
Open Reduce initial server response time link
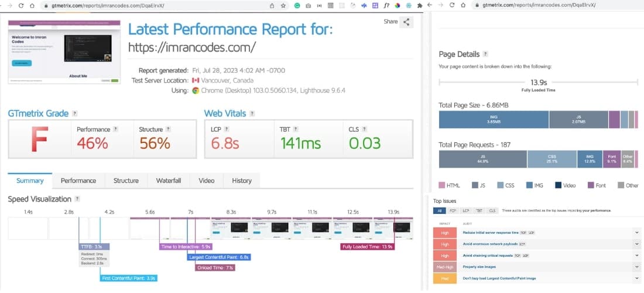click(491, 233)
